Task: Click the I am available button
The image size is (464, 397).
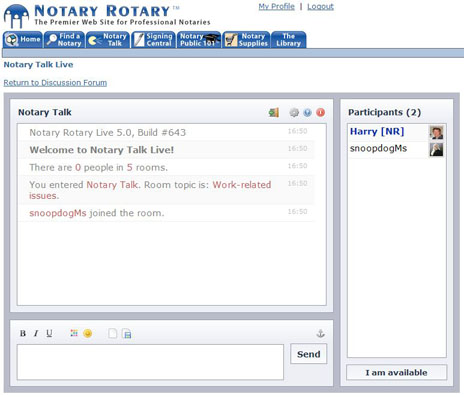Action: pos(396,372)
